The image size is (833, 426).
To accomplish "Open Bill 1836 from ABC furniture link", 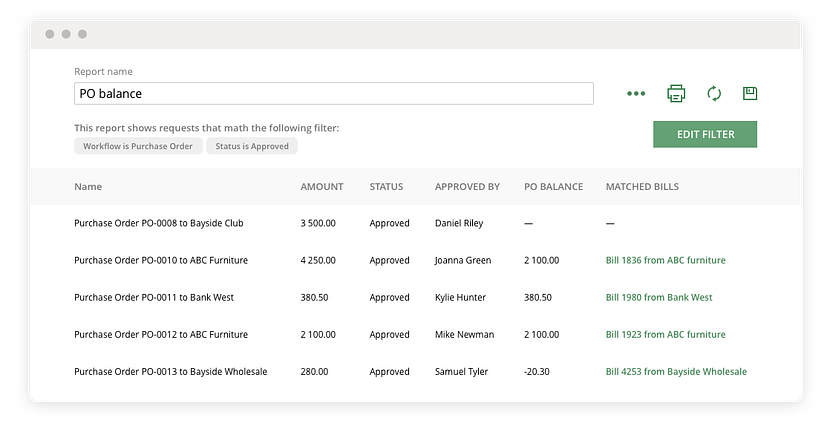I will click(x=665, y=260).
